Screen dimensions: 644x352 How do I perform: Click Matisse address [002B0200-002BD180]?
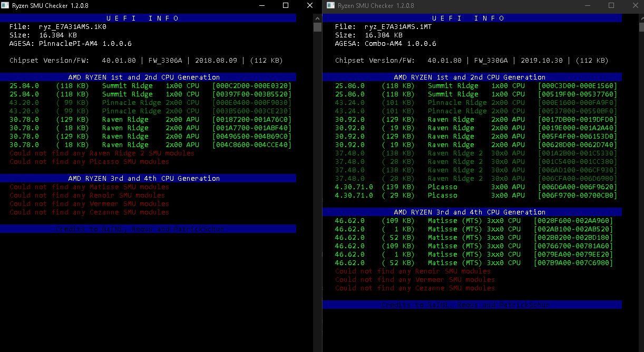pyautogui.click(x=573, y=237)
